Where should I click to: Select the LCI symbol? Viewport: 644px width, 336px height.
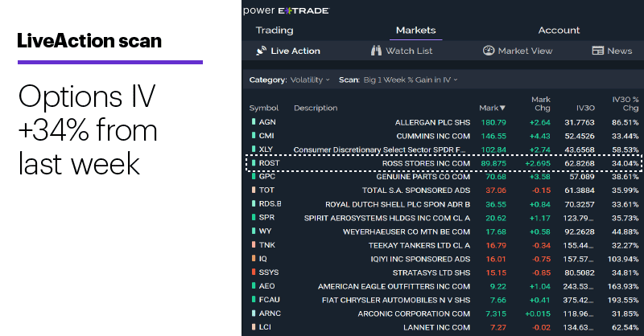265,327
